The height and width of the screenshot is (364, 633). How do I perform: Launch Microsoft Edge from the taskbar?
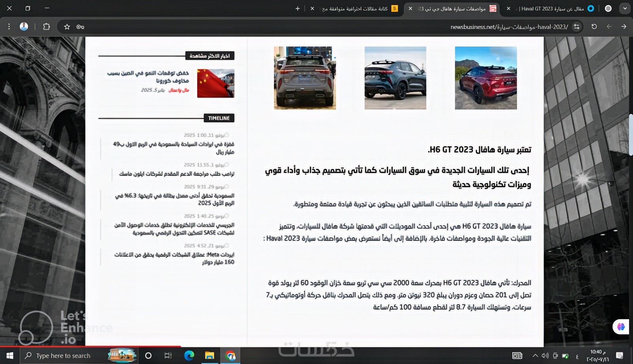189,356
